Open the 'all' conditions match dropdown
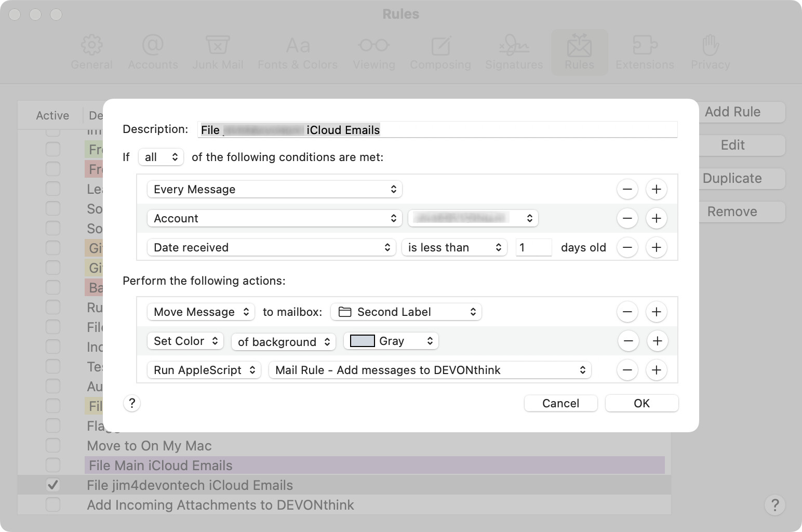802x532 pixels. (x=161, y=157)
